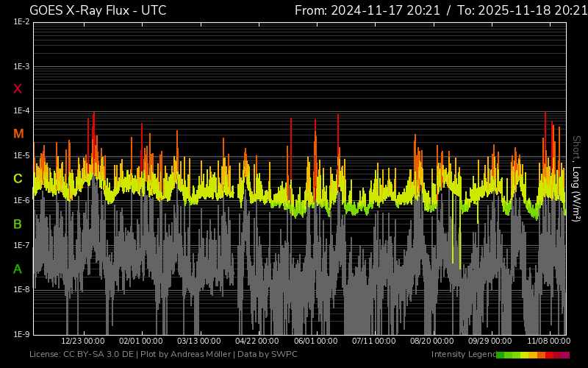Select the 11/08 00:00 time axis label

click(x=548, y=342)
